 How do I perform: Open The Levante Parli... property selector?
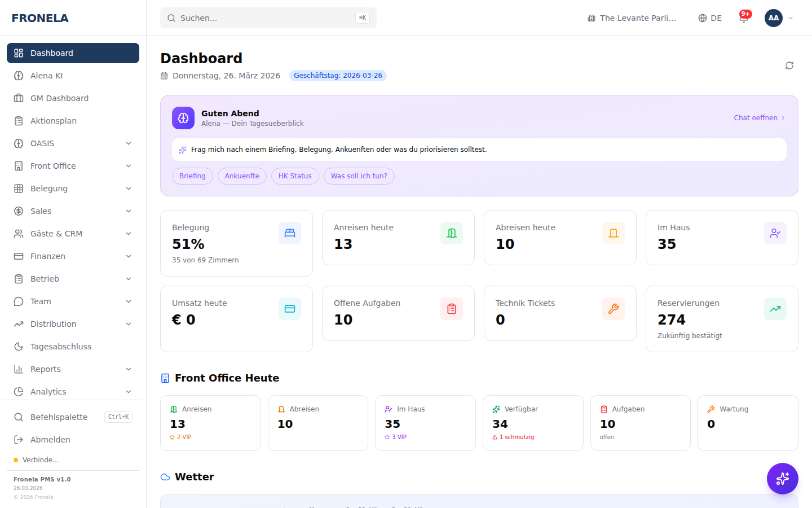632,17
